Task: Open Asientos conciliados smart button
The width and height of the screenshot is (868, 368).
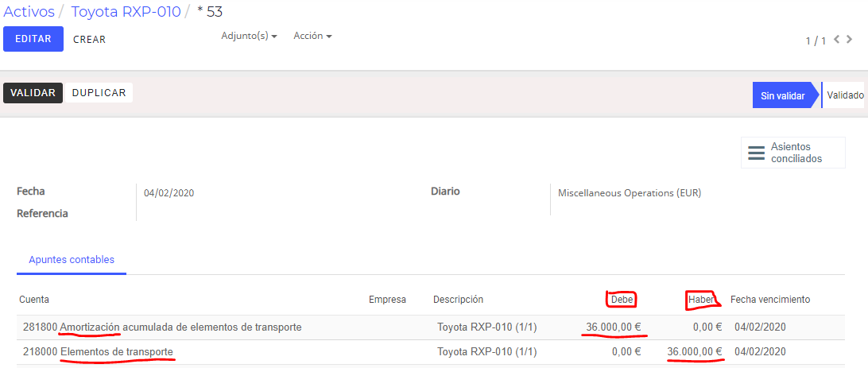Action: [x=792, y=153]
